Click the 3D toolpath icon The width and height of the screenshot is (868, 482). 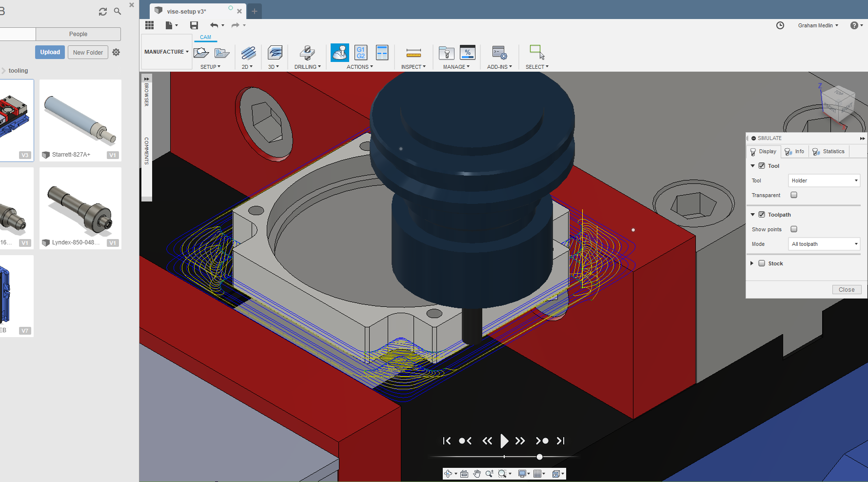tap(275, 53)
